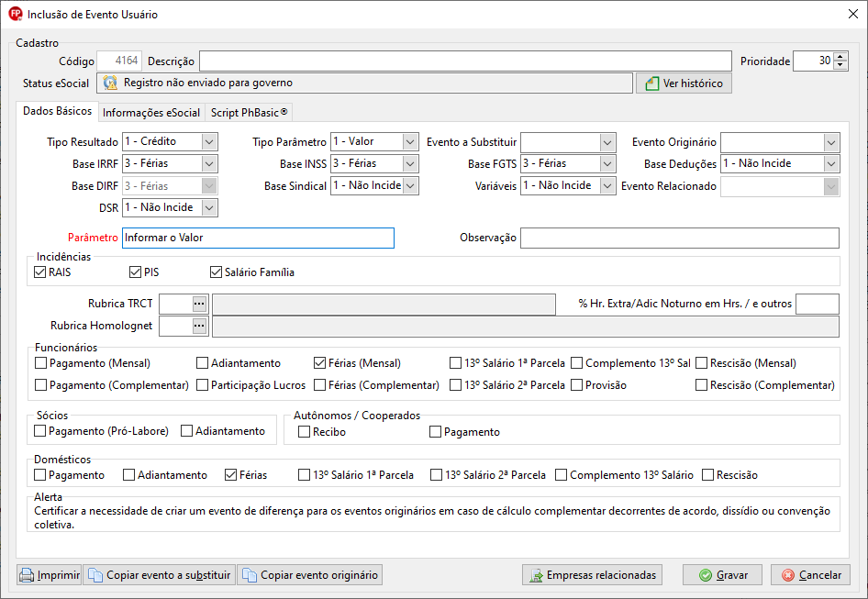
Task: Decrease Prioridade with the down arrow
Action: click(x=840, y=65)
